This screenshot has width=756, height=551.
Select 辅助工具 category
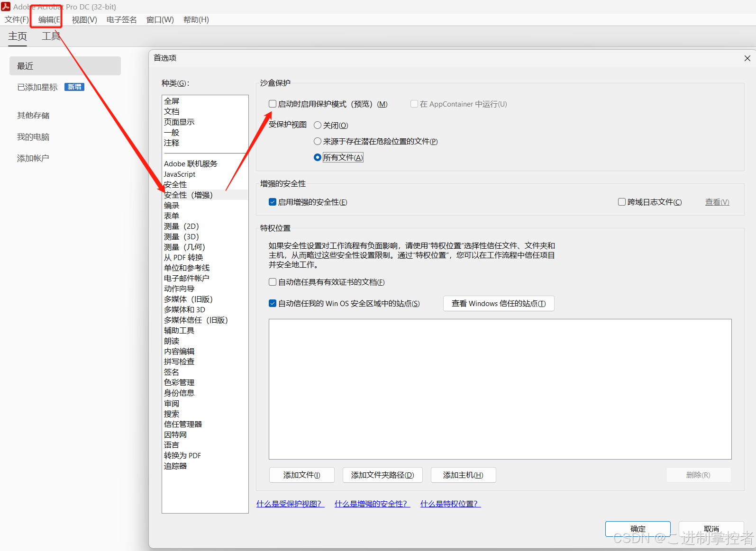tap(205, 330)
